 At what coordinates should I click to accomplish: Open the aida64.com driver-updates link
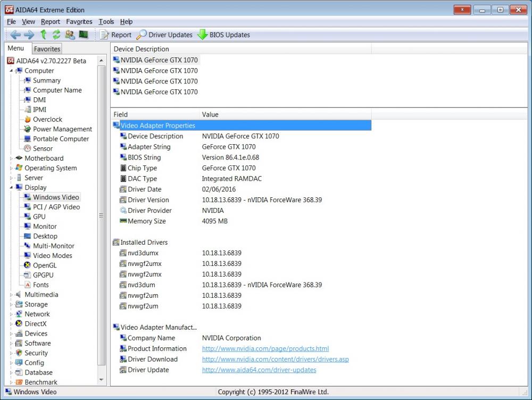click(x=259, y=370)
